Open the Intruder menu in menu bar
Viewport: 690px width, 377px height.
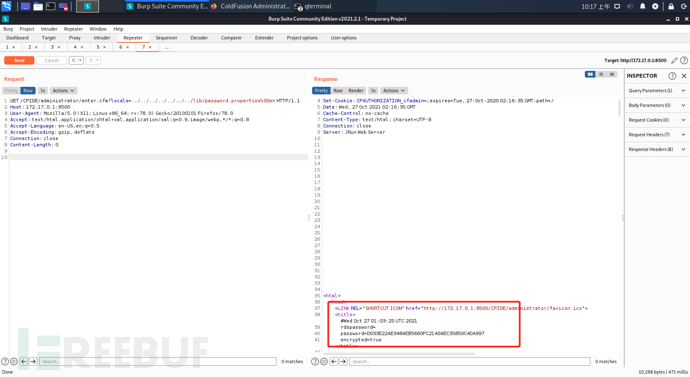[49, 29]
